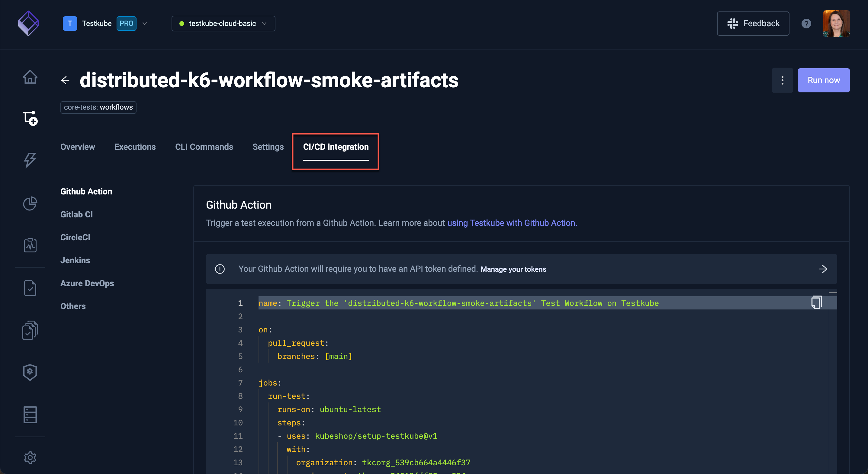Open the help question mark icon
The height and width of the screenshot is (474, 868).
[806, 24]
